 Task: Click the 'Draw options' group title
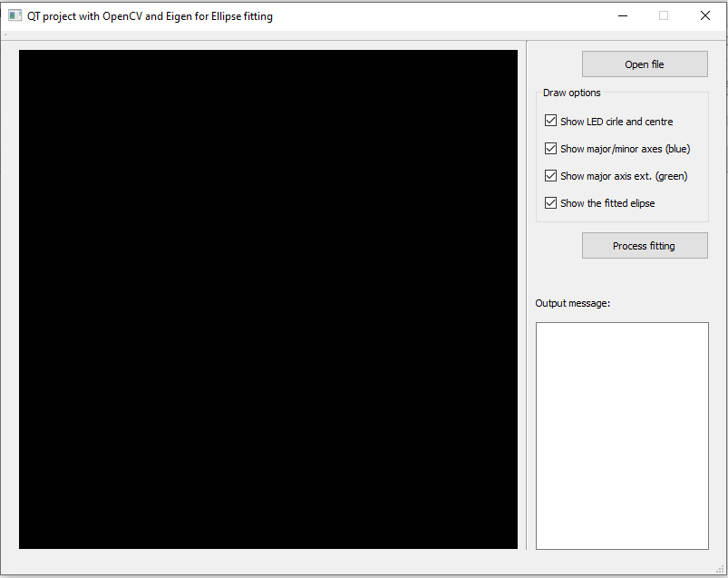[571, 93]
